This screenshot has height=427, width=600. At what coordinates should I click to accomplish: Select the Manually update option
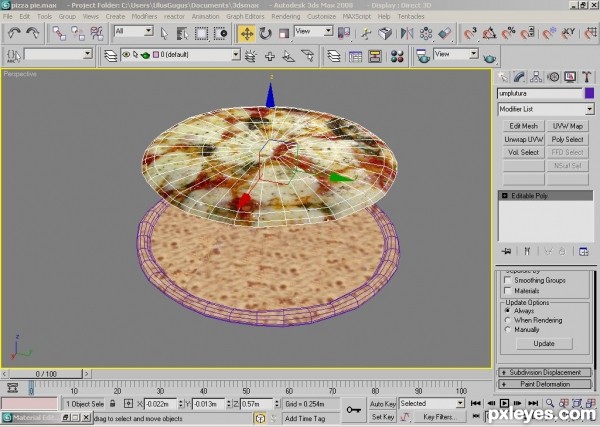[508, 329]
